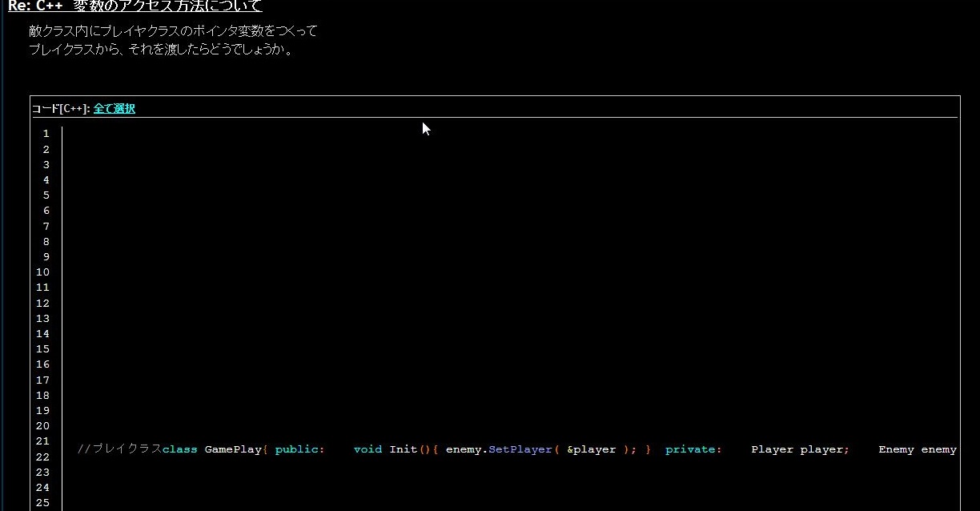Click the "private:" access specifier

(693, 449)
